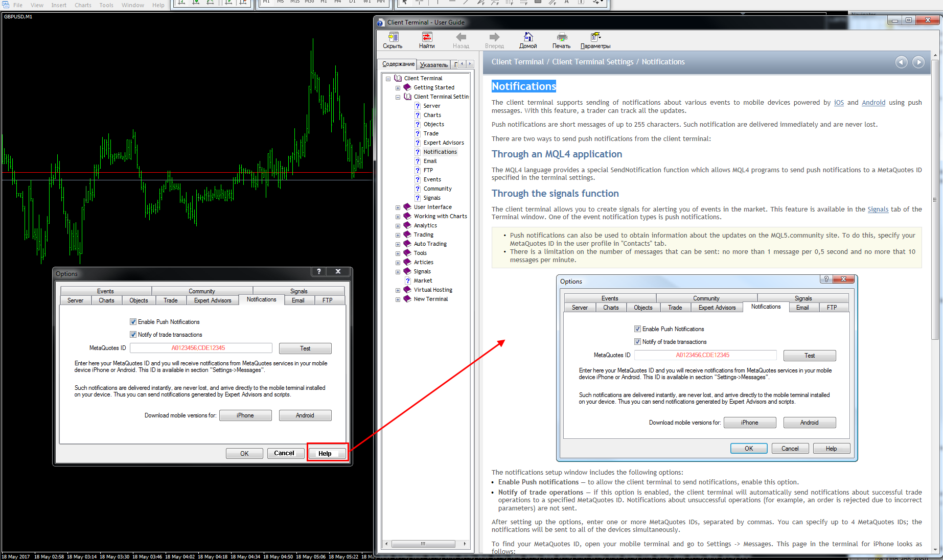Click the Help button in the Options dialog
943x560 pixels.
(x=327, y=454)
